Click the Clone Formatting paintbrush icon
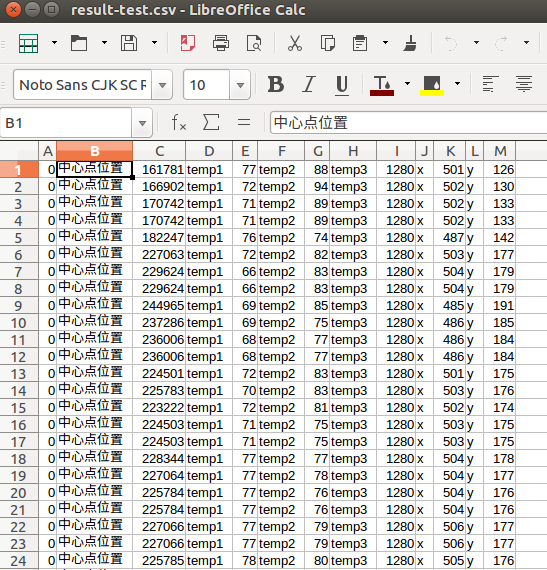The height and width of the screenshot is (570, 547). tap(410, 43)
